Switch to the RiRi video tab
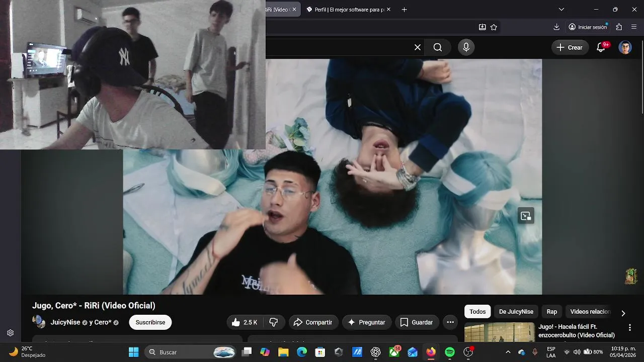644x362 pixels. pos(277,10)
